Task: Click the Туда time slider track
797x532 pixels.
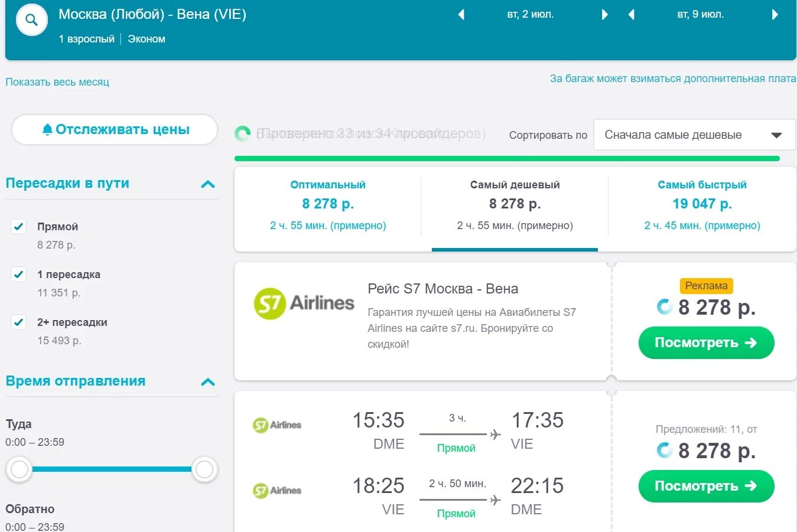Action: pos(112,469)
